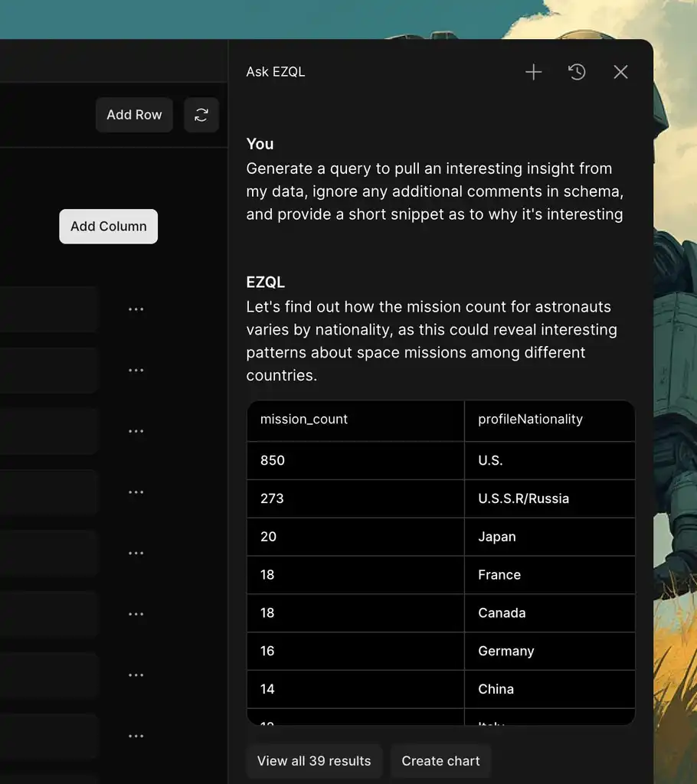Click the Ask EZQL panel title
Image resolution: width=697 pixels, height=784 pixels.
coord(276,72)
